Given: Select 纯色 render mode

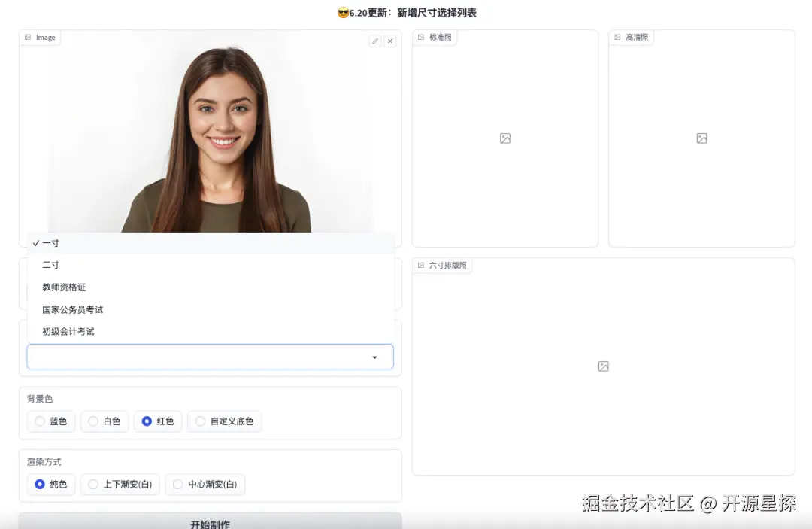Looking at the screenshot, I should (x=51, y=484).
